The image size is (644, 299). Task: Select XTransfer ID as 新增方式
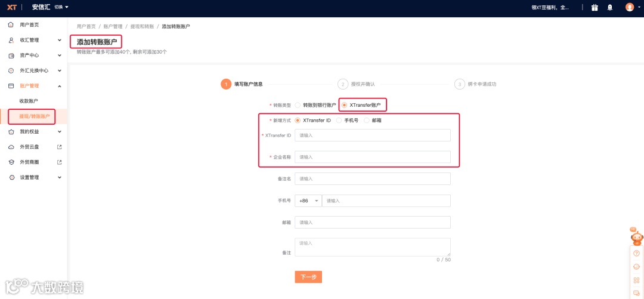pyautogui.click(x=298, y=121)
